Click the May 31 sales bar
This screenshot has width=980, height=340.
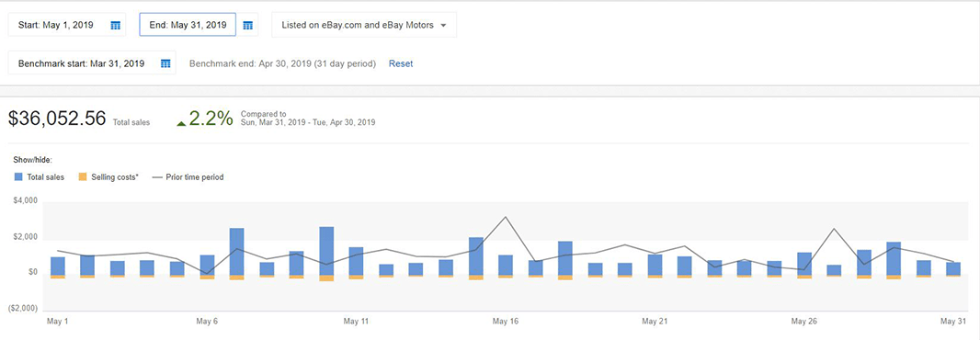[x=953, y=268]
